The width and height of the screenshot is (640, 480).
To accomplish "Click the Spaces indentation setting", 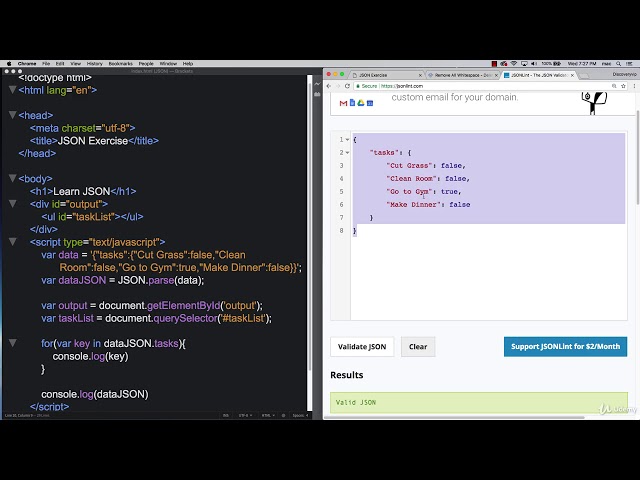I will point(300,416).
